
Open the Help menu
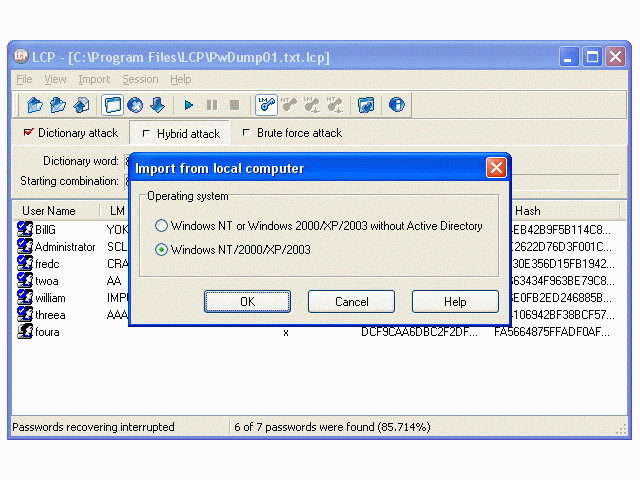tap(180, 79)
